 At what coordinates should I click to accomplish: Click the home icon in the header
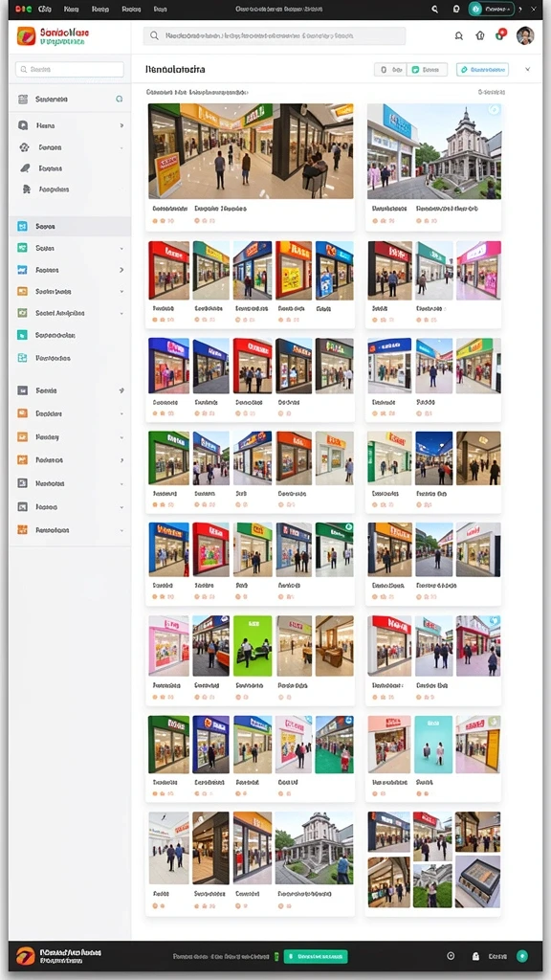click(480, 35)
